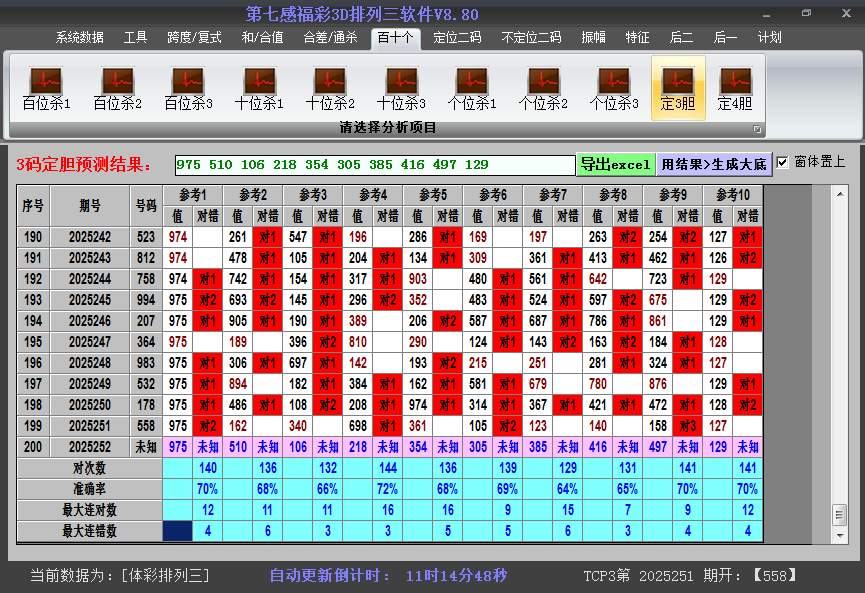This screenshot has height=593, width=865.
Task: Click the dark blue selected cell in 最大连错数 row
Action: (178, 531)
